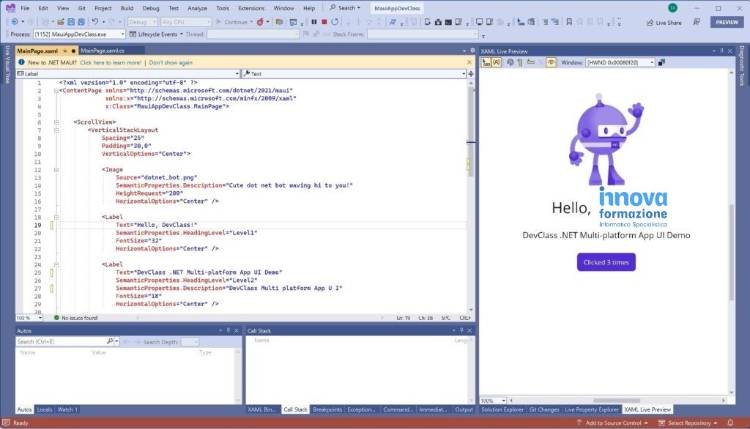Toggle element selection in XAML Live Preview
Screen dimensions: 750x429
point(486,61)
